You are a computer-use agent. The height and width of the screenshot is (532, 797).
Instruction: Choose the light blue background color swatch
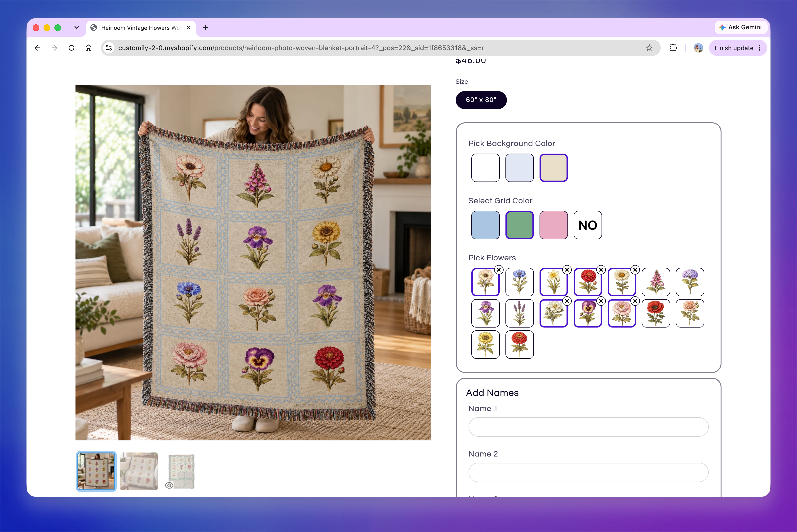519,168
